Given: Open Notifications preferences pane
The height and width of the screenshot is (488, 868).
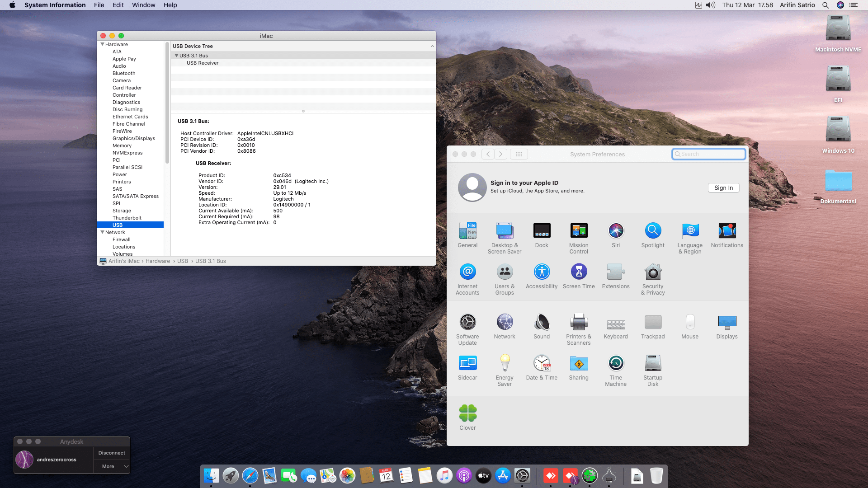Looking at the screenshot, I should (727, 235).
